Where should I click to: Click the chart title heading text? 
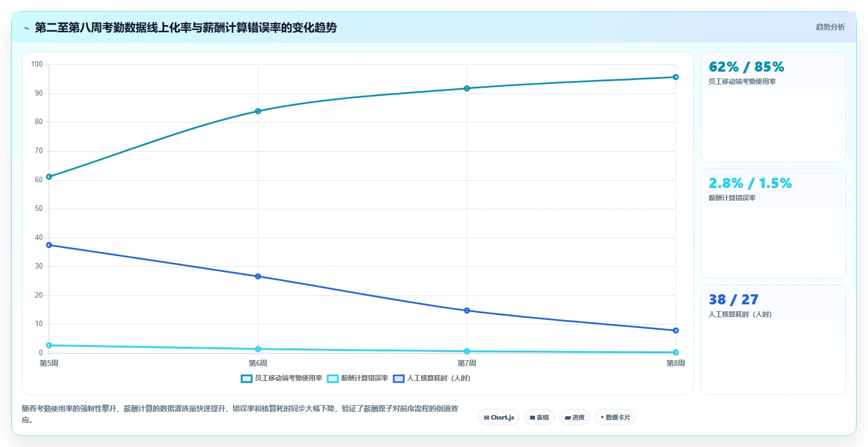[x=186, y=28]
